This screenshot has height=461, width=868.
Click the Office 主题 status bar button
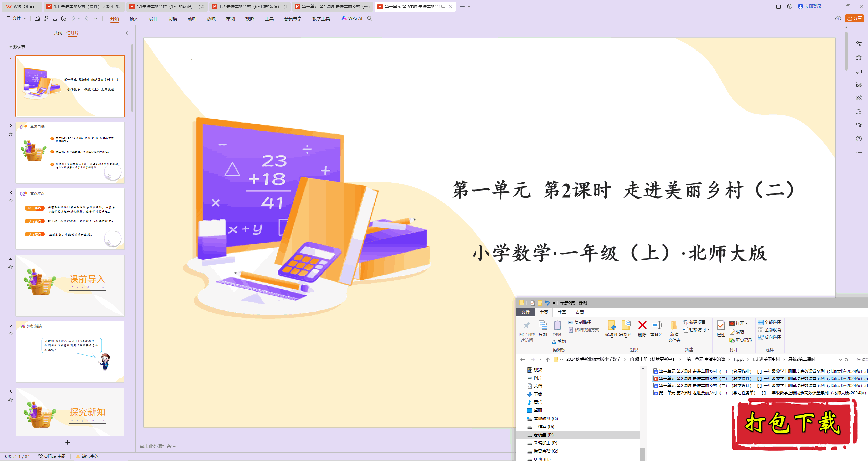tap(52, 456)
